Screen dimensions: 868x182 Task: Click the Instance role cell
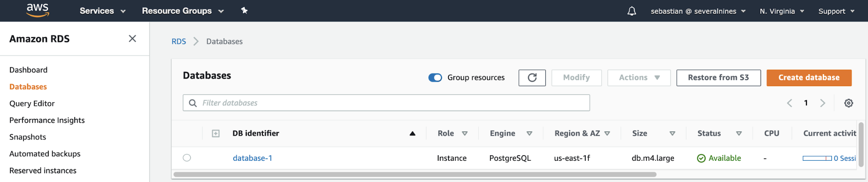click(452, 158)
